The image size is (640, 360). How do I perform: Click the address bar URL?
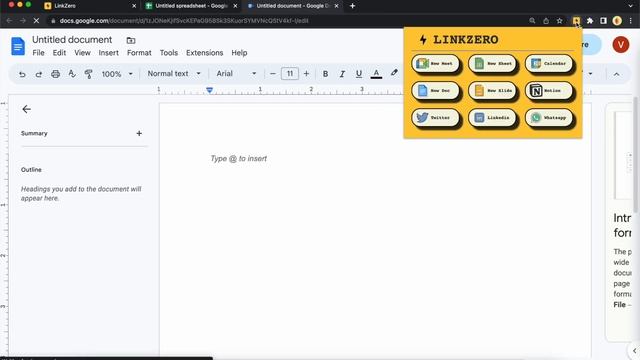[x=184, y=20]
